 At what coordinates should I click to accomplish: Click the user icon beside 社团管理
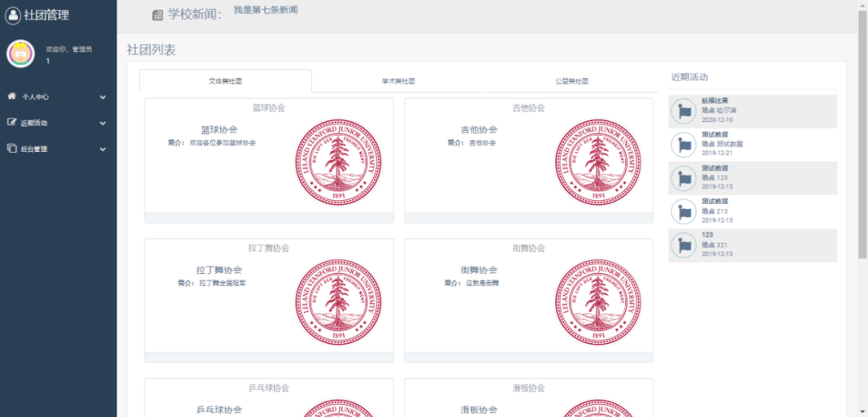(13, 15)
